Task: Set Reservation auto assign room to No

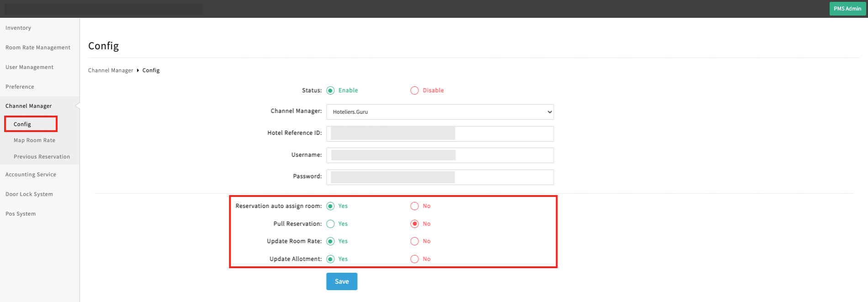Action: (x=414, y=206)
